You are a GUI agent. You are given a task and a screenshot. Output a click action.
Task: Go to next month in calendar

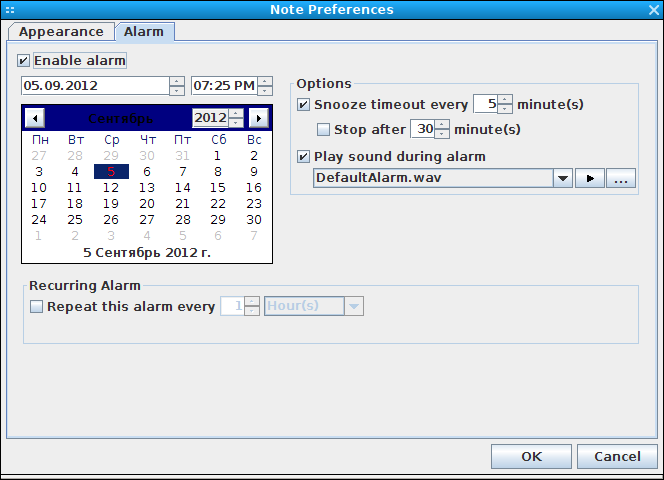[x=259, y=118]
